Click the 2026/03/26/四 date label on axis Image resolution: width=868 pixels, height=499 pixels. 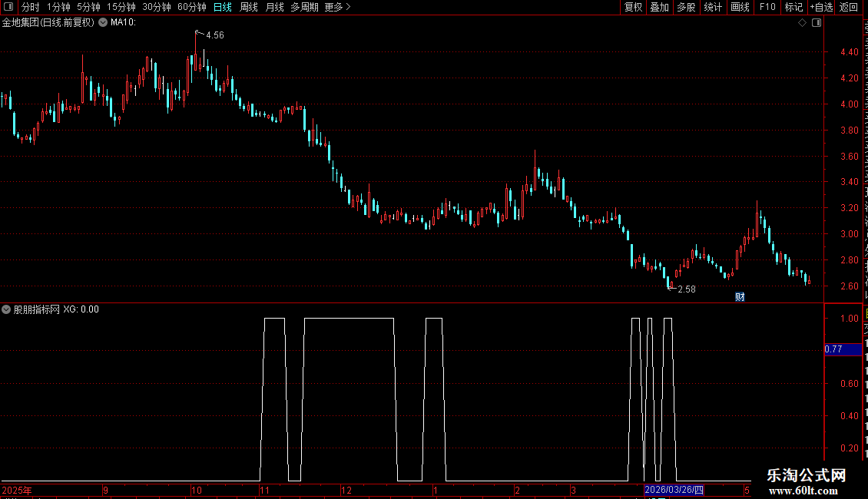pos(674,490)
